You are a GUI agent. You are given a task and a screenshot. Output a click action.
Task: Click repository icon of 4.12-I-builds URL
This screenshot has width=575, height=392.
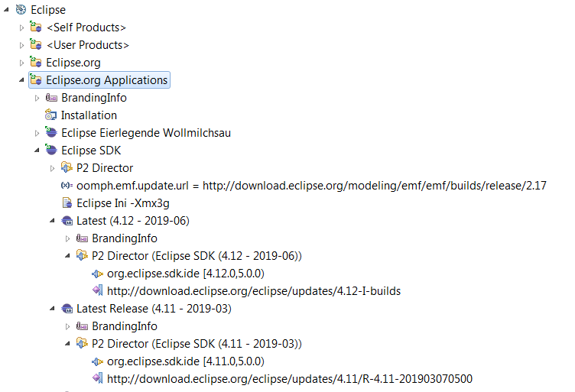[98, 290]
